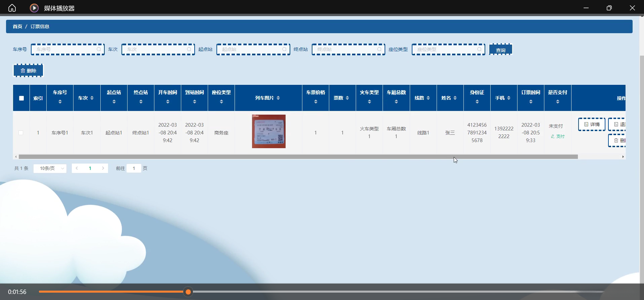Click the sort arrows beside 线路
Screen dimensions: 644x300
(428, 98)
